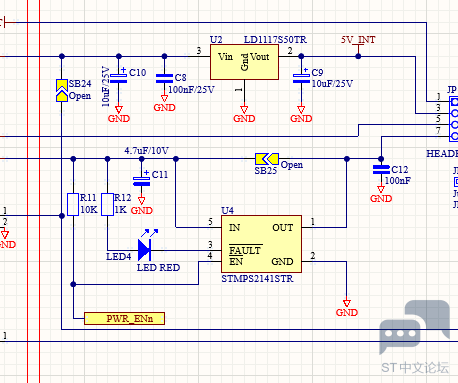
Task: Select the U4 STMPS2141STR switch body
Action: pyautogui.click(x=261, y=244)
